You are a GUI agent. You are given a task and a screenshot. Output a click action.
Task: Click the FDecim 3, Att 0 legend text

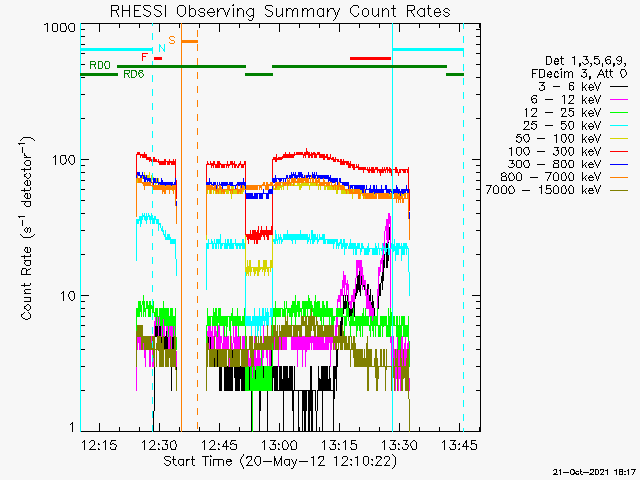(x=579, y=74)
